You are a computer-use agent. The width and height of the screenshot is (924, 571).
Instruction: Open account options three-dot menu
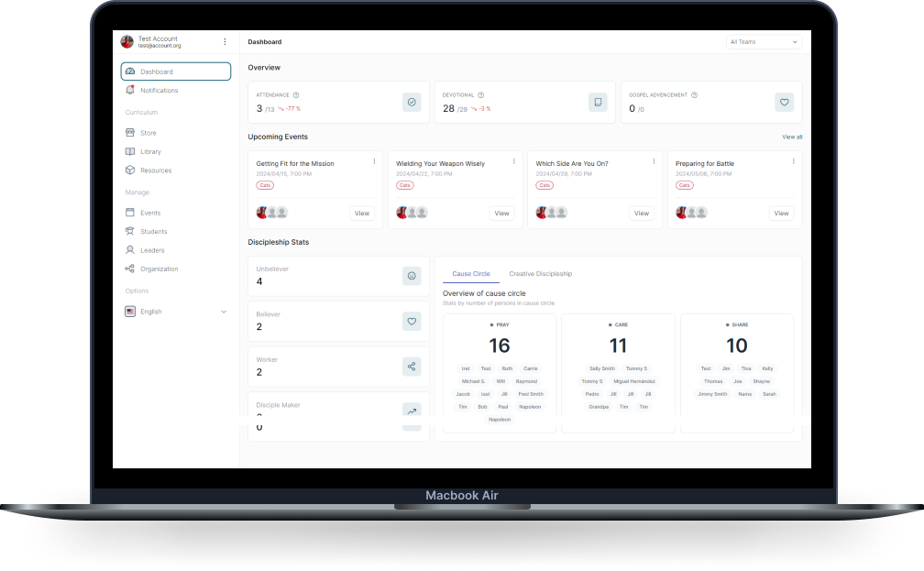225,42
